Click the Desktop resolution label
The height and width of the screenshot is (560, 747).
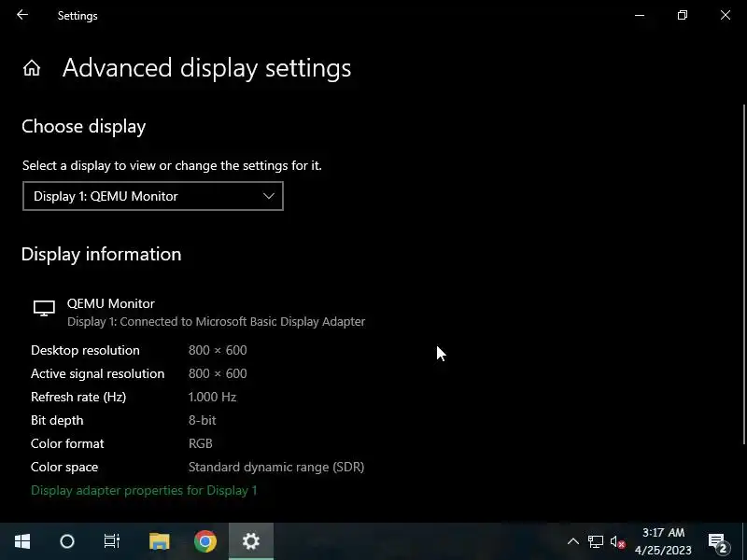tap(85, 351)
